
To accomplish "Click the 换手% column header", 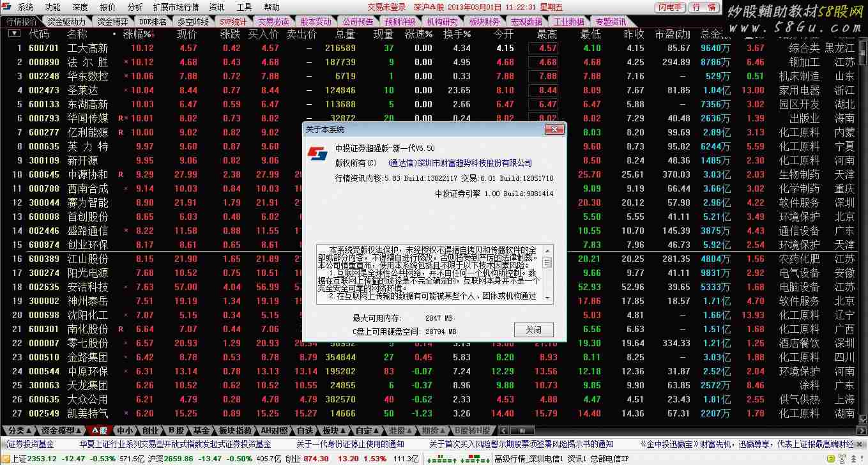I will 457,34.
